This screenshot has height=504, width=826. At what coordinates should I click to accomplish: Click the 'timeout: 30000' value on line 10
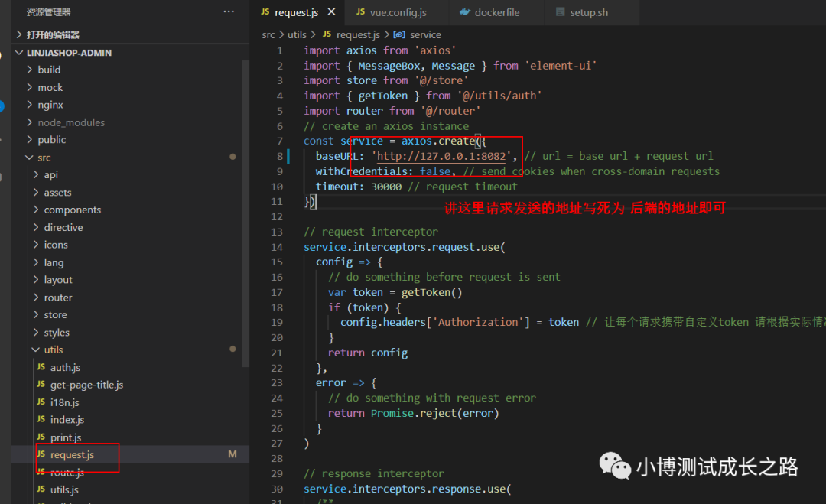point(359,187)
